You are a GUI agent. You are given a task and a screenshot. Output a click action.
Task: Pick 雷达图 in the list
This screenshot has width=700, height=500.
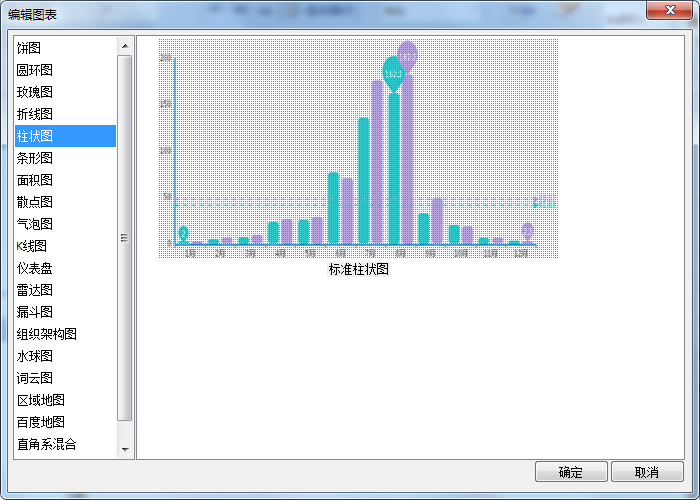[36, 290]
